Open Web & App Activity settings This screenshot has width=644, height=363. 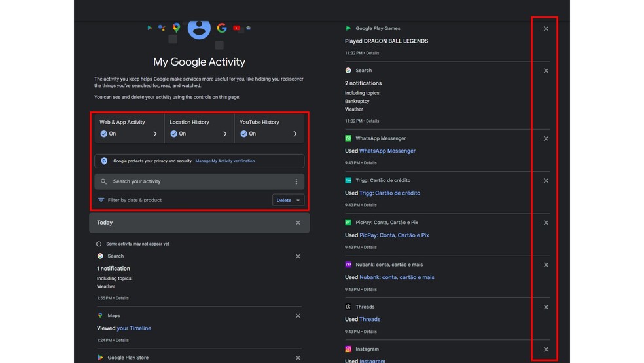128,128
